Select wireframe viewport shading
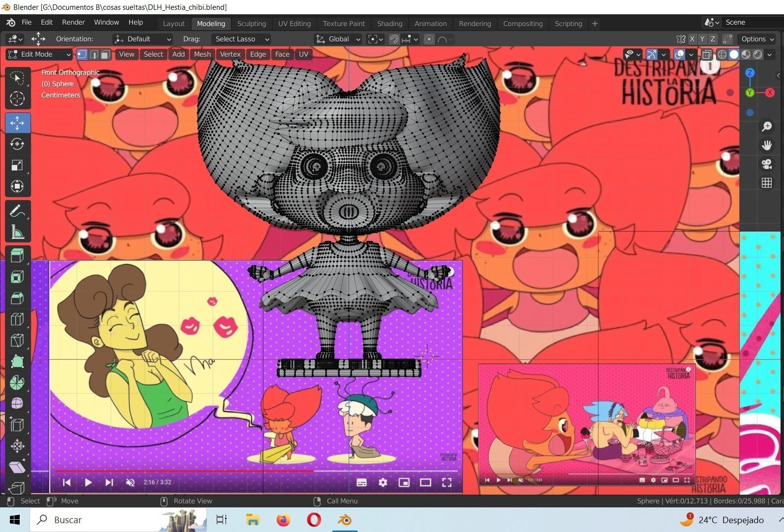784x532 pixels. click(x=722, y=54)
